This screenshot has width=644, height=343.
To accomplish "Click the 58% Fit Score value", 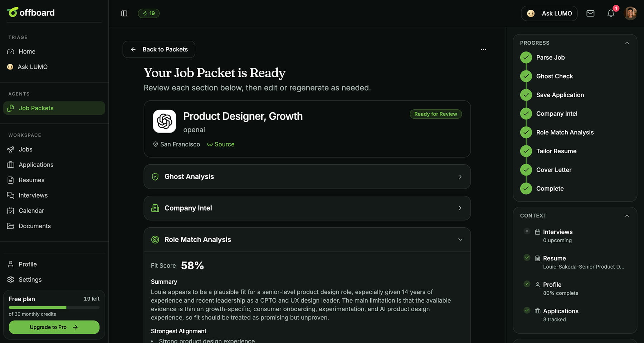I will point(192,265).
